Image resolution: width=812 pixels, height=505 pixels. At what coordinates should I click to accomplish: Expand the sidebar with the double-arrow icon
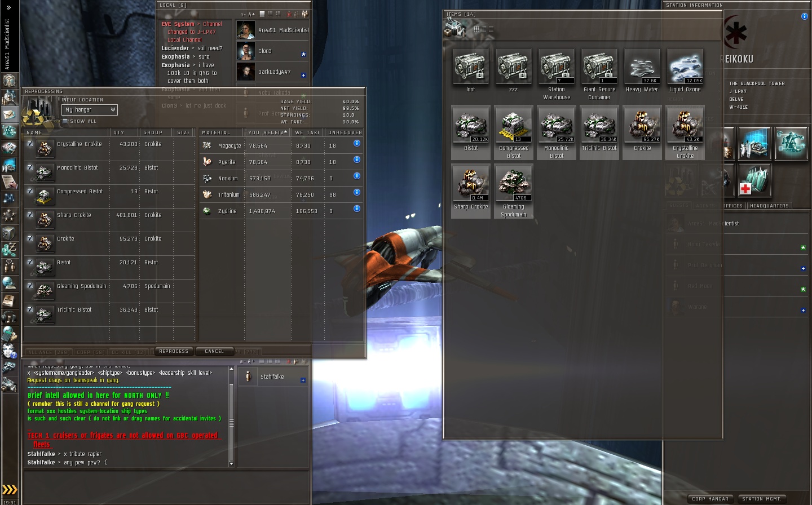pos(8,7)
